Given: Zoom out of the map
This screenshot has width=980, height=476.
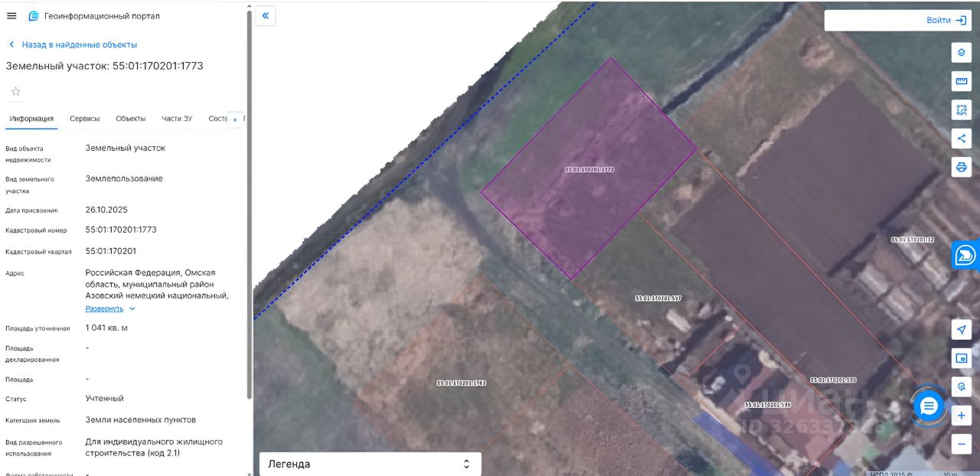Looking at the screenshot, I should 961,444.
